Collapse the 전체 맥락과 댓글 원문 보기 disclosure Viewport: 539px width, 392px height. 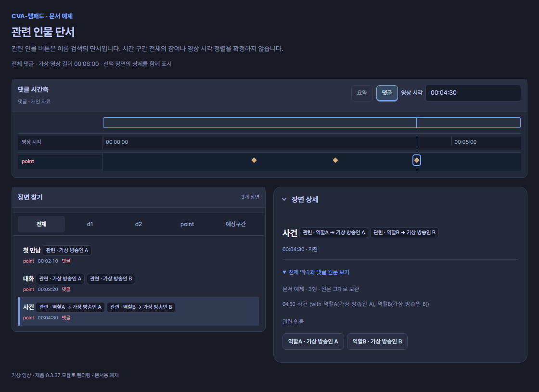316,272
